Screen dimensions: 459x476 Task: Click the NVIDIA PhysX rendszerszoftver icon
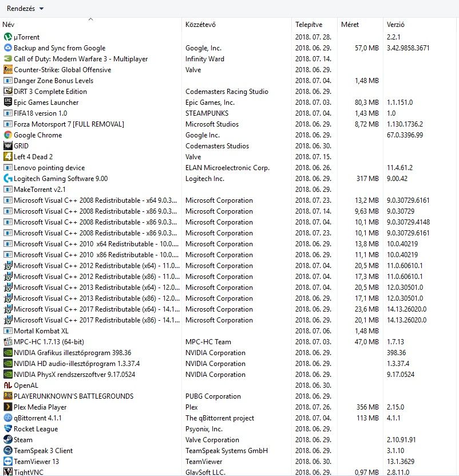[x=8, y=375]
